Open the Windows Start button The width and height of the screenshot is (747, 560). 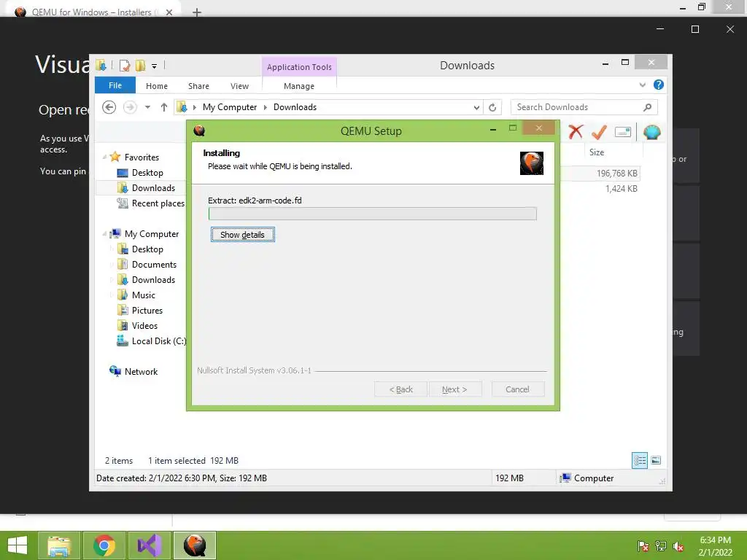click(x=18, y=545)
